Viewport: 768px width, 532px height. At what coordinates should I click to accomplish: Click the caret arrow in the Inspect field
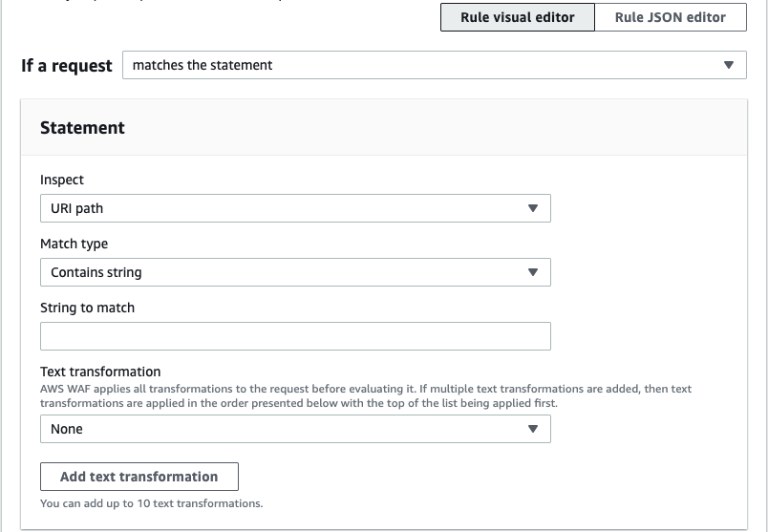click(x=533, y=208)
